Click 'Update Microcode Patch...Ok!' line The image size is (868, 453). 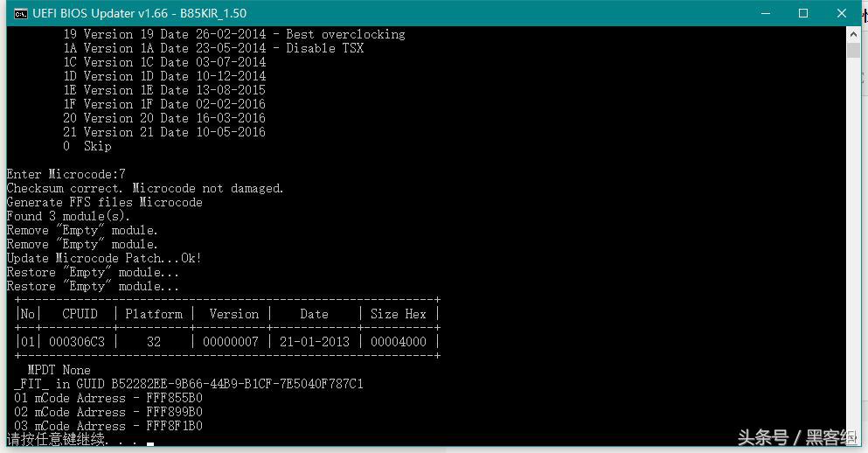[x=104, y=258]
